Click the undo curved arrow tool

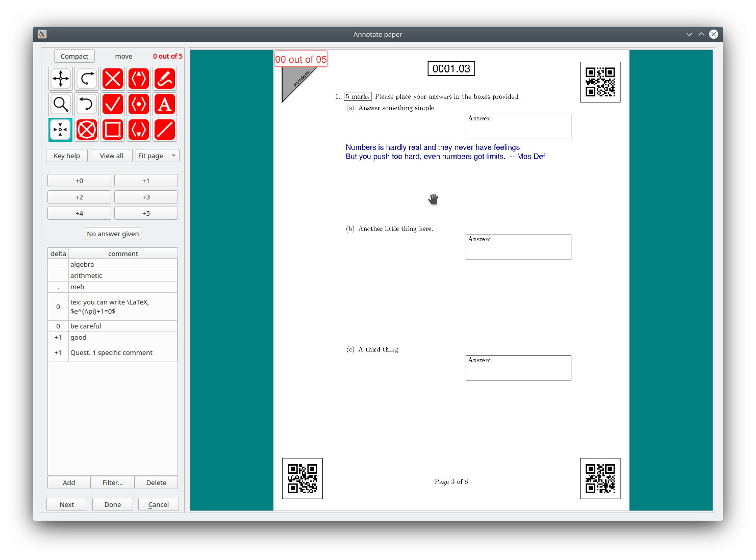pyautogui.click(x=87, y=104)
